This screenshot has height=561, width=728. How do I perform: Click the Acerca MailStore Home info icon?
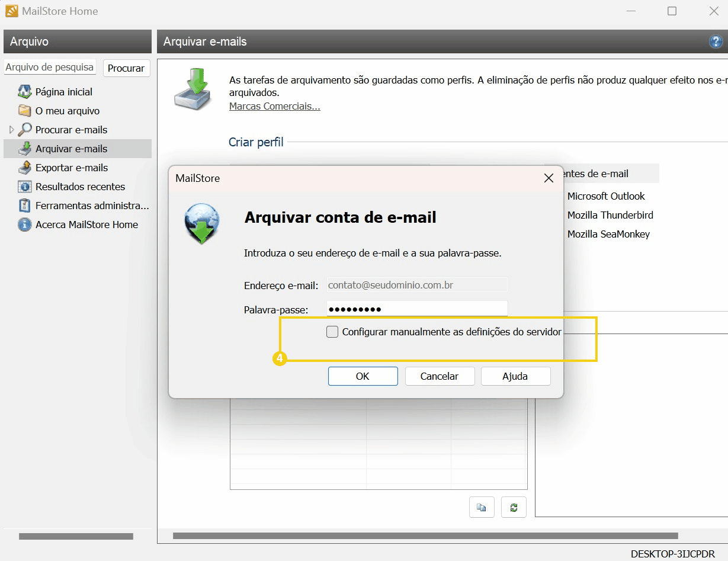tap(24, 225)
